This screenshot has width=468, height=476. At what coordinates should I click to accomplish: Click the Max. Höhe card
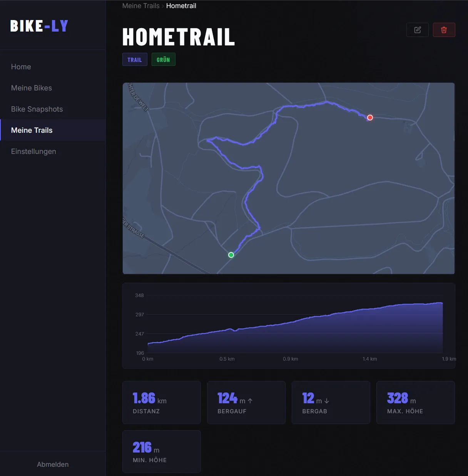415,402
